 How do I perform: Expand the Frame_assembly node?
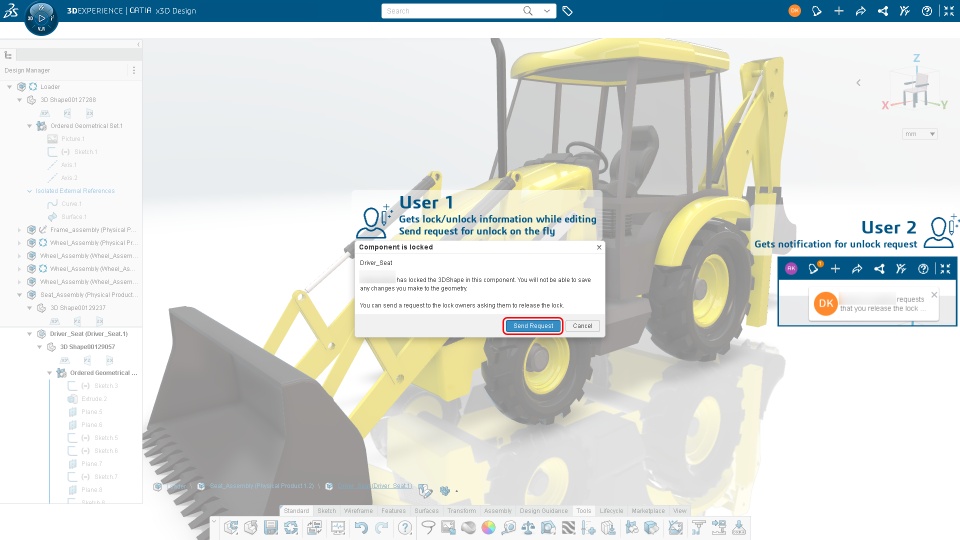tap(19, 230)
